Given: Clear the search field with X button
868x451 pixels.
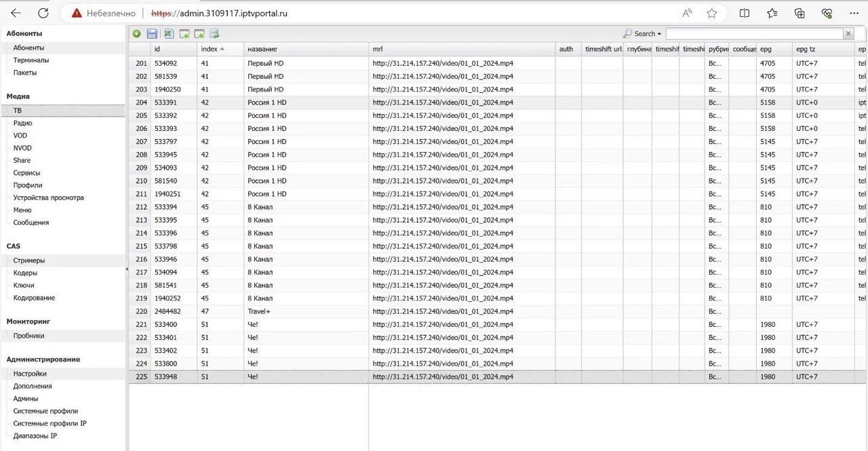Looking at the screenshot, I should (x=848, y=34).
